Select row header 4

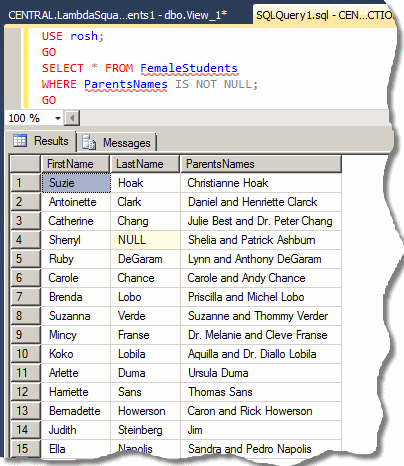coord(25,240)
